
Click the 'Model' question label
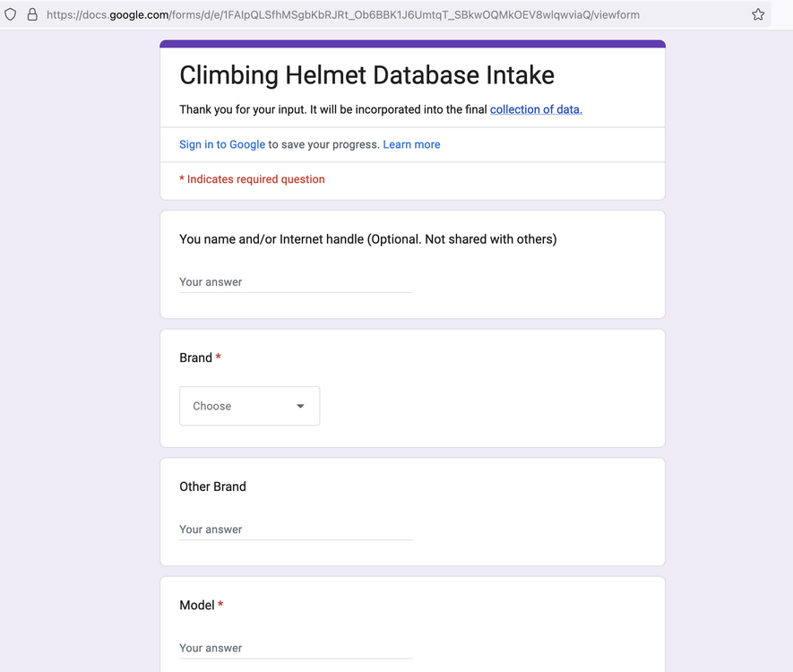tap(197, 606)
